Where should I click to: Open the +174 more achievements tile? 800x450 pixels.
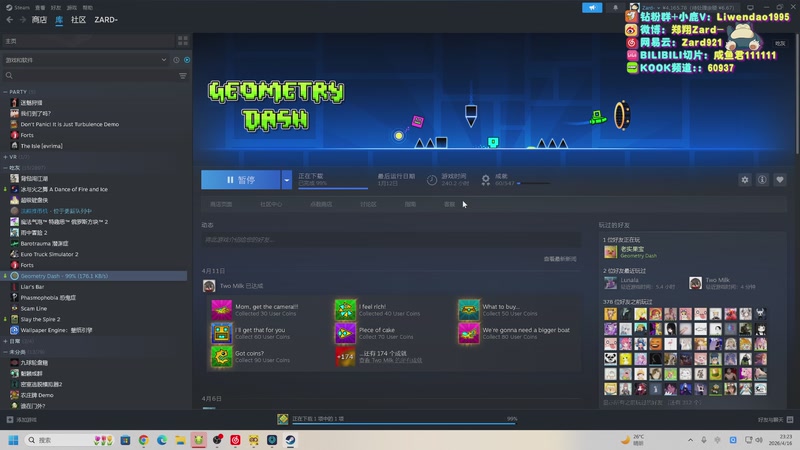345,357
